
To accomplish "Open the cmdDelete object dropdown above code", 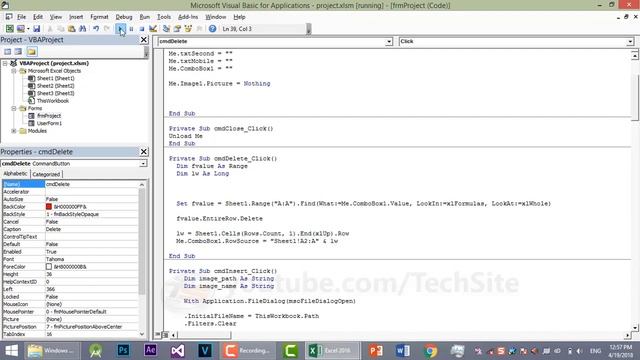I will tap(389, 42).
